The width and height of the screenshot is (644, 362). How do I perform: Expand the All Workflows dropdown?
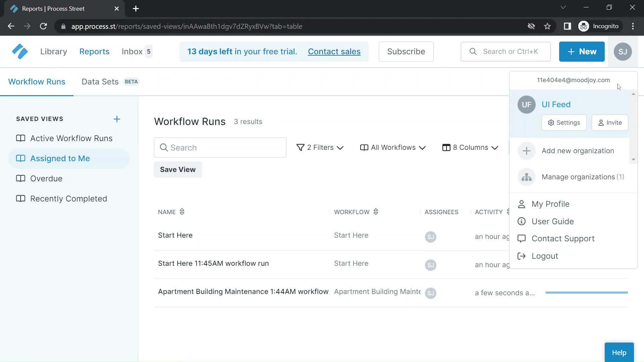[392, 147]
